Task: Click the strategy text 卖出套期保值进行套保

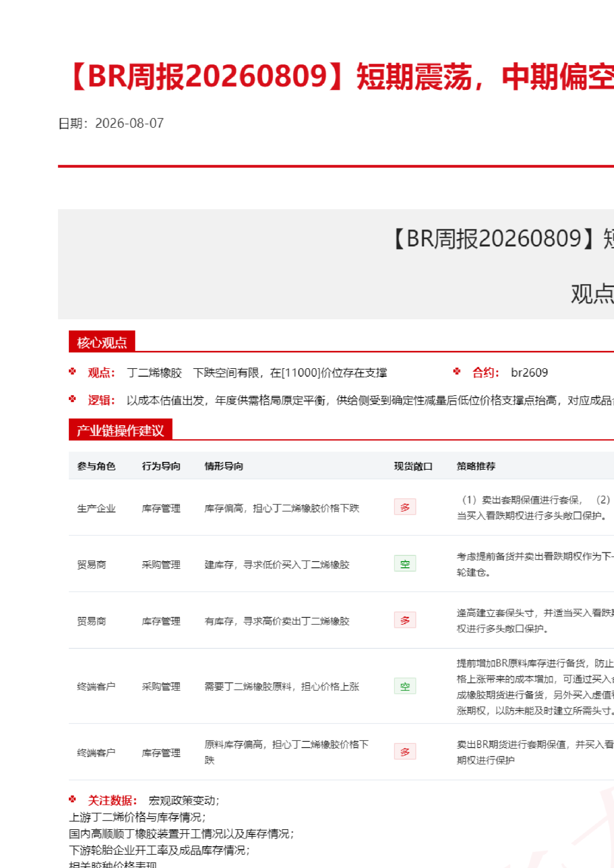Action: 531,500
